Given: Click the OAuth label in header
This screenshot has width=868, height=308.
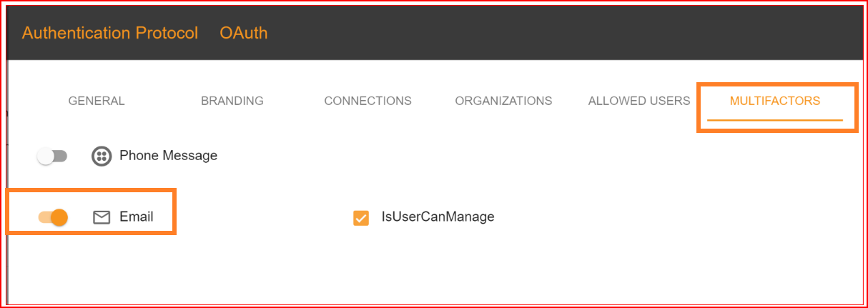Looking at the screenshot, I should point(244,33).
